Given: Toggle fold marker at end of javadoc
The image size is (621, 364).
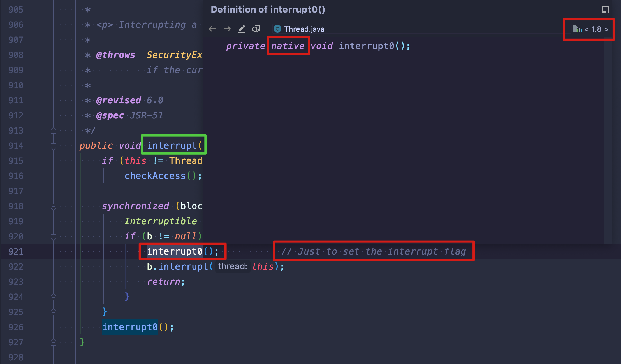Looking at the screenshot, I should coord(54,131).
